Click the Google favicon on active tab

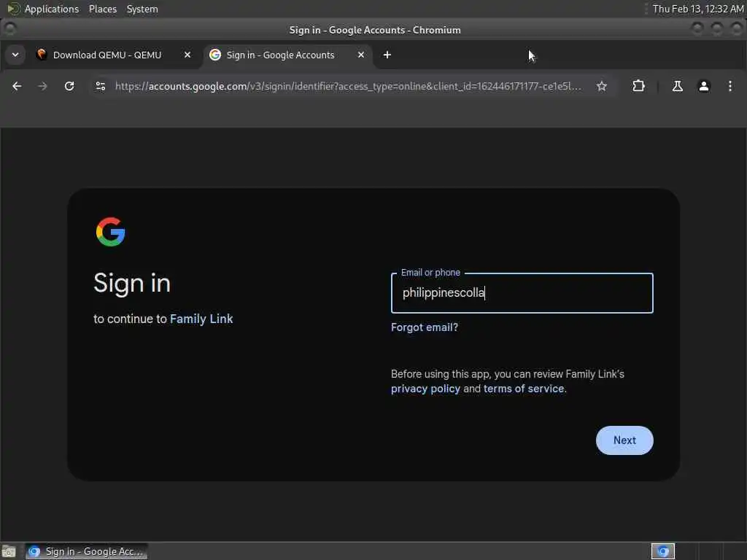[x=215, y=55]
